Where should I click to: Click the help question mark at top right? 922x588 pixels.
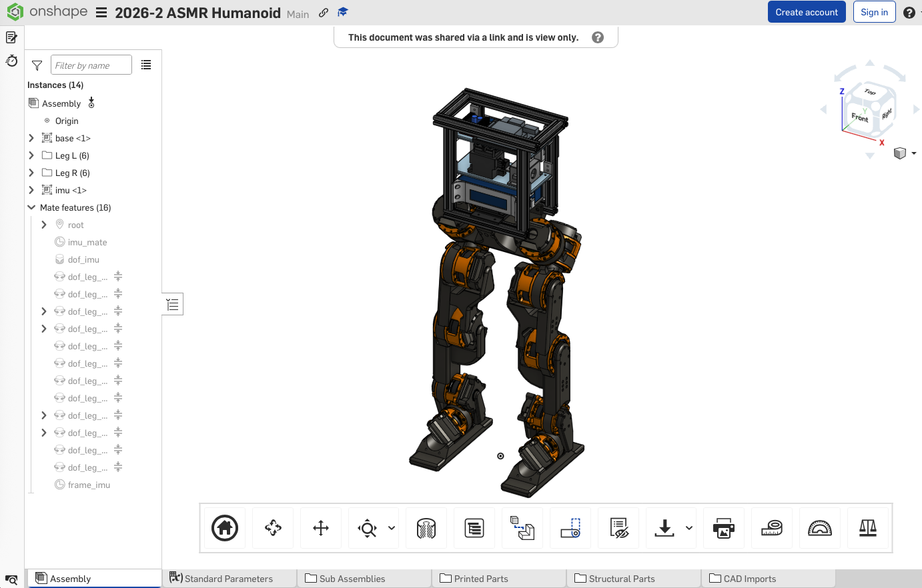tap(909, 13)
